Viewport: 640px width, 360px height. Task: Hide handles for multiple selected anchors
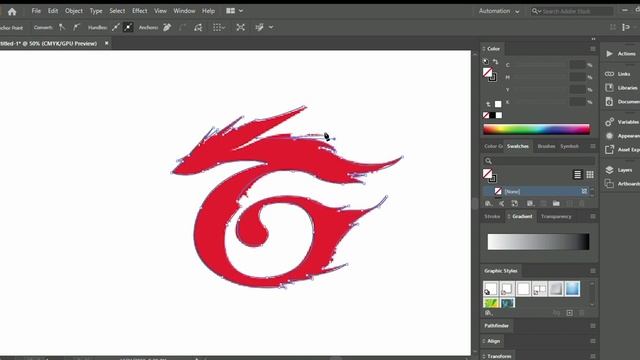pyautogui.click(x=128, y=27)
